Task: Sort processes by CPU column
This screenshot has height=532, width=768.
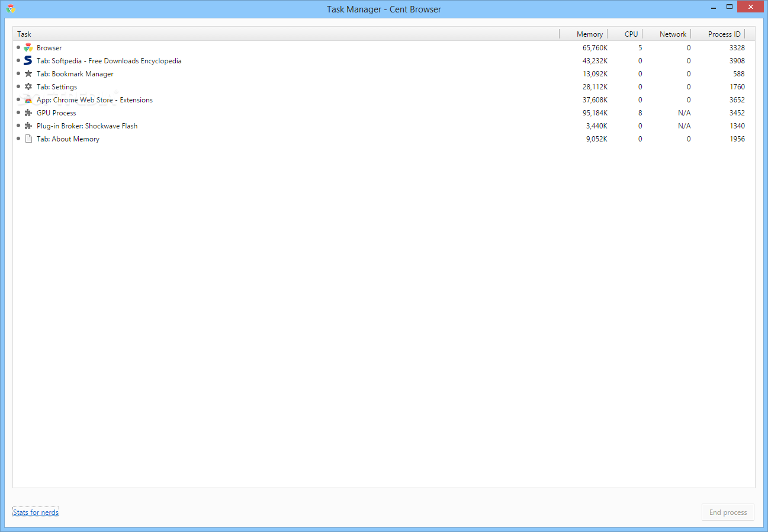Action: coord(625,34)
